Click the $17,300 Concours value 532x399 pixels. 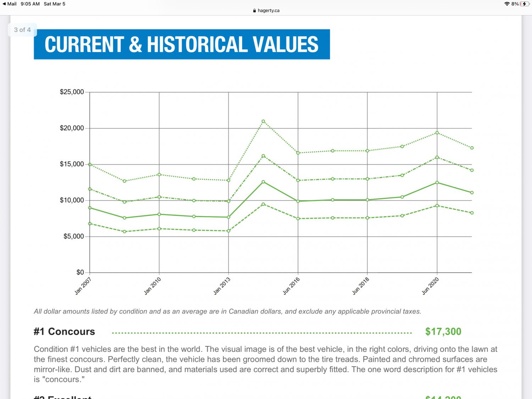443,332
